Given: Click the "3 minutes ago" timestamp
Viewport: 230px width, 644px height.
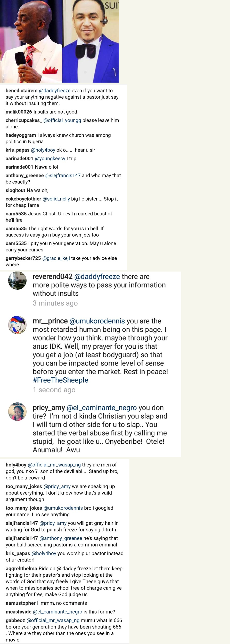Looking at the screenshot, I should 55,303.
